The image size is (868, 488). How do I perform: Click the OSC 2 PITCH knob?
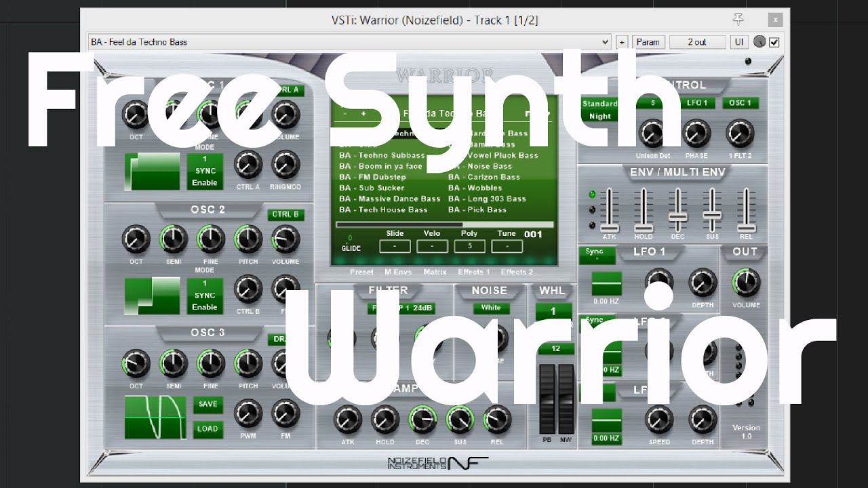(248, 239)
